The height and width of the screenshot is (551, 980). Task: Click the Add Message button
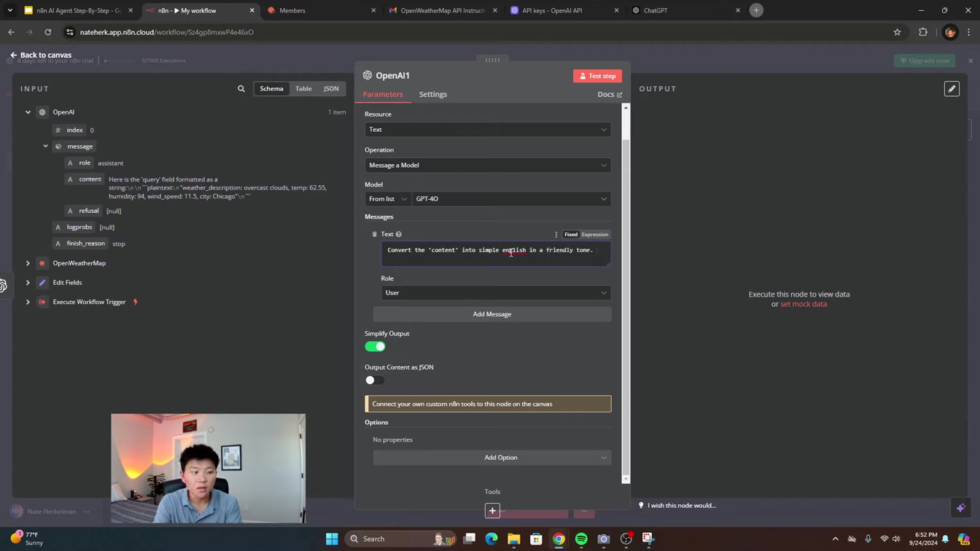tap(492, 314)
